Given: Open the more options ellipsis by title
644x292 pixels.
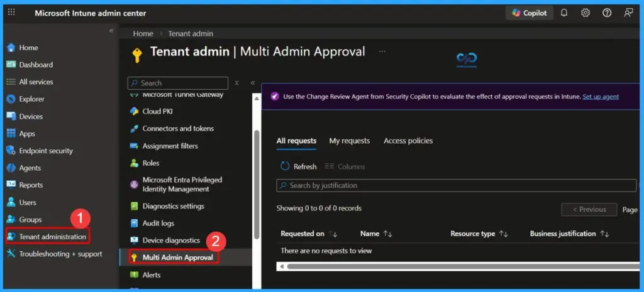Looking at the screenshot, I should (x=382, y=51).
